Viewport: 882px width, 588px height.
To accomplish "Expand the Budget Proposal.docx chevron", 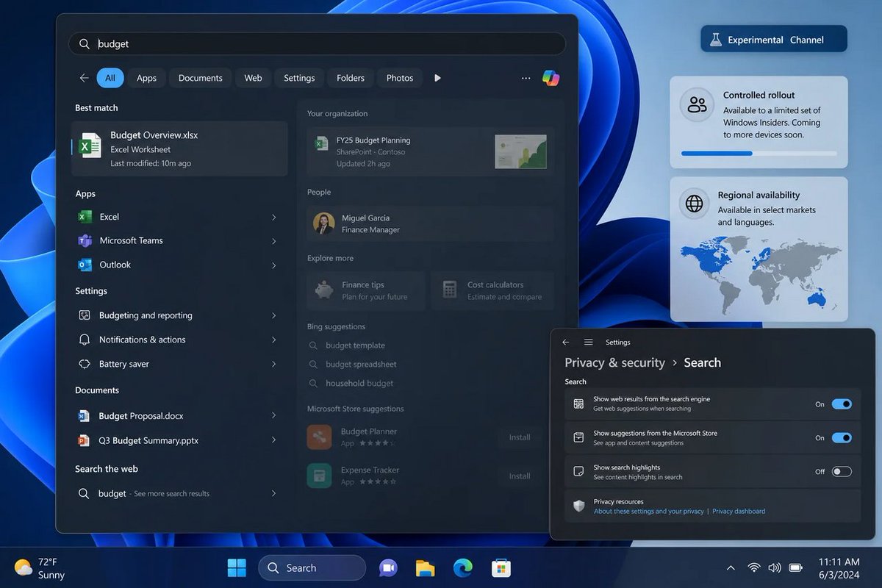I will [x=273, y=416].
